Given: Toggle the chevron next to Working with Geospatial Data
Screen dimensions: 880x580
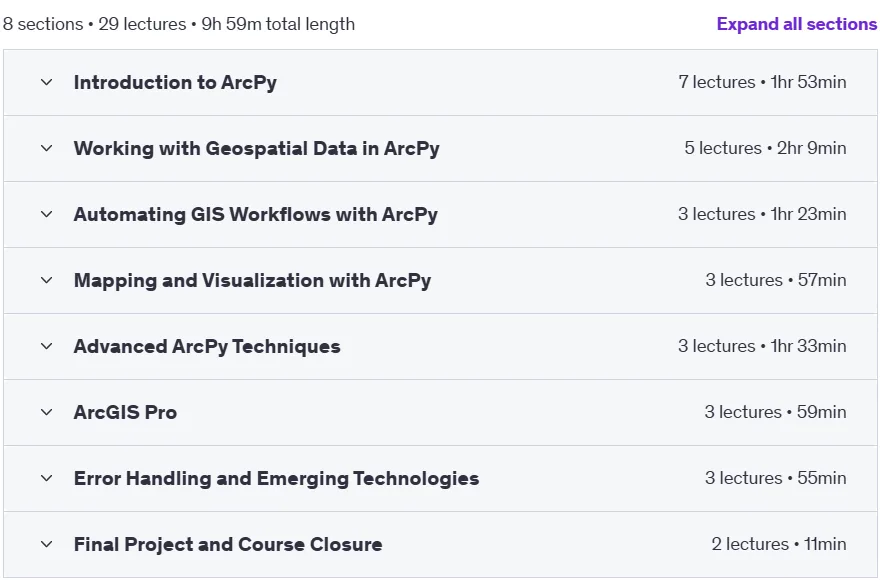Looking at the screenshot, I should click(x=47, y=148).
